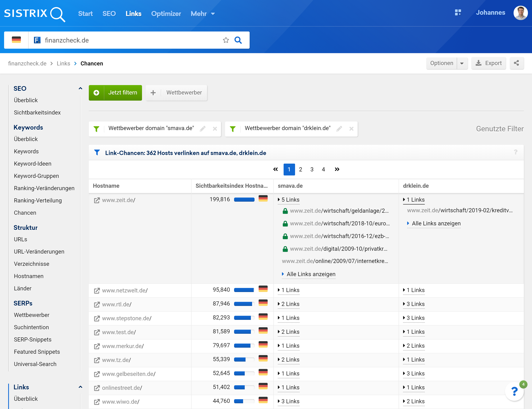532x409 pixels.
Task: Expand the 2 Links for www.rtl.de smava
Action: click(289, 304)
